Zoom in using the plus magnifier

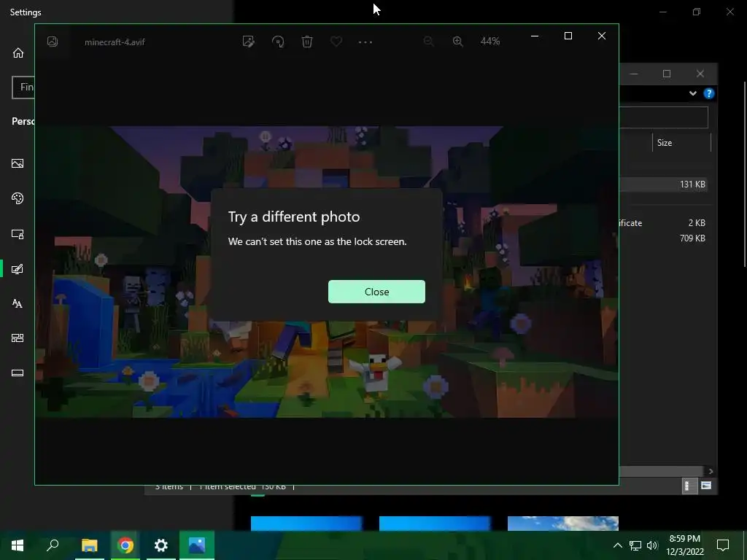pos(458,42)
